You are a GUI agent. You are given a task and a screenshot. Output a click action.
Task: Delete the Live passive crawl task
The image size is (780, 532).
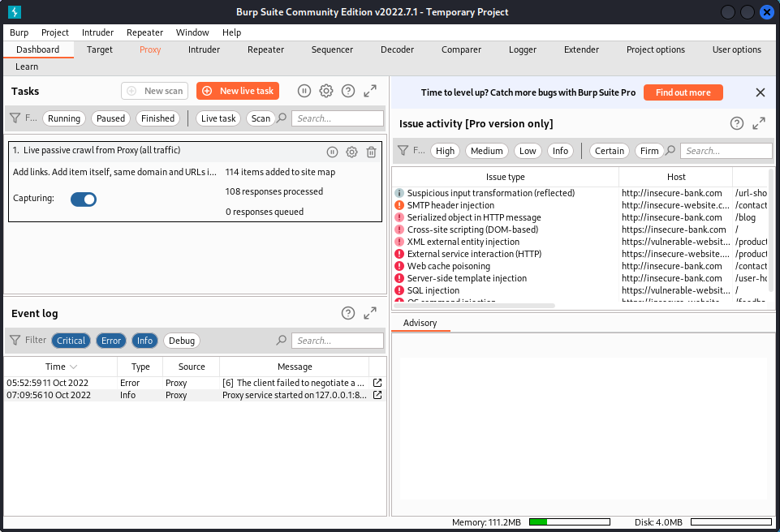(x=371, y=152)
